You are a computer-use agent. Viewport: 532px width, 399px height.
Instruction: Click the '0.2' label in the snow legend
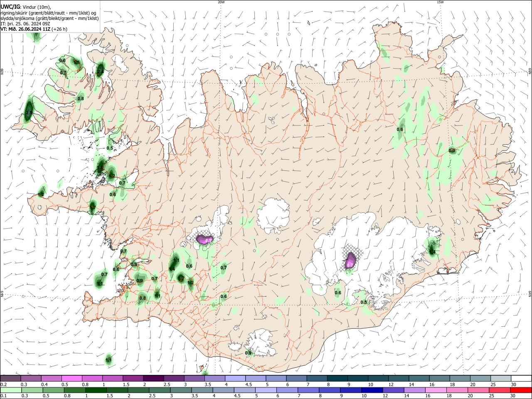(x=3, y=384)
